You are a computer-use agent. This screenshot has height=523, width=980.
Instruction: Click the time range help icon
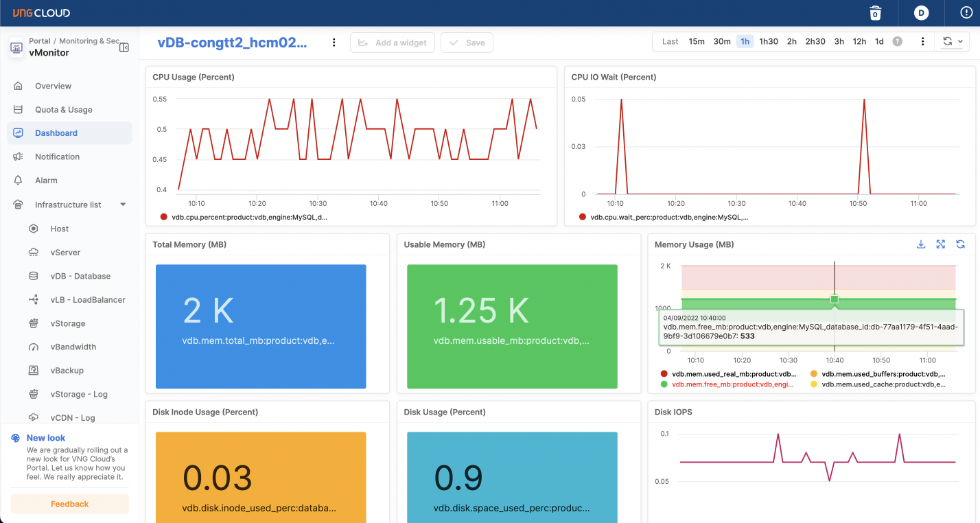[897, 42]
